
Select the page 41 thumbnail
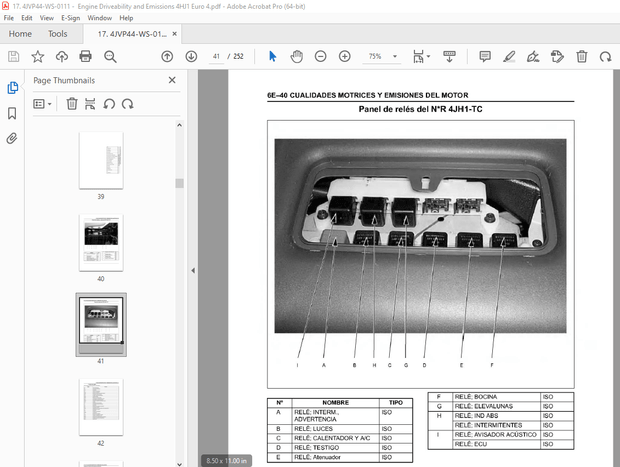[x=101, y=324]
